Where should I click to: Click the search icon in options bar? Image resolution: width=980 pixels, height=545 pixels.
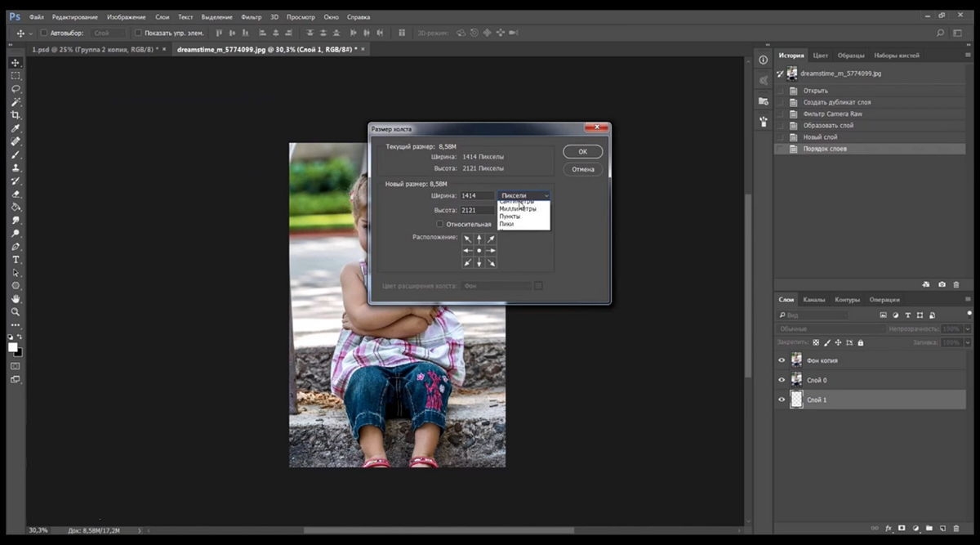tap(940, 33)
